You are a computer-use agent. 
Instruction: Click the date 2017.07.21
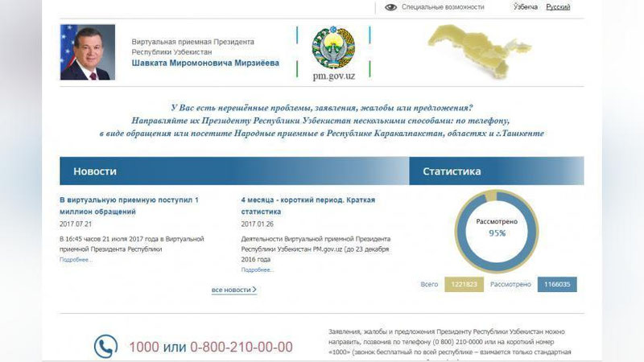coord(76,224)
